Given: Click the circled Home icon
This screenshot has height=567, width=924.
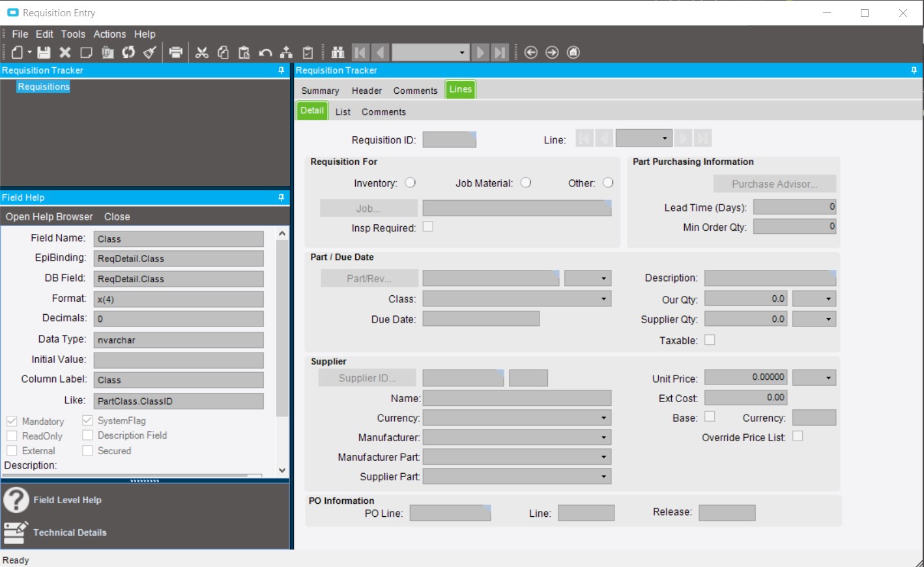Looking at the screenshot, I should click(x=573, y=53).
